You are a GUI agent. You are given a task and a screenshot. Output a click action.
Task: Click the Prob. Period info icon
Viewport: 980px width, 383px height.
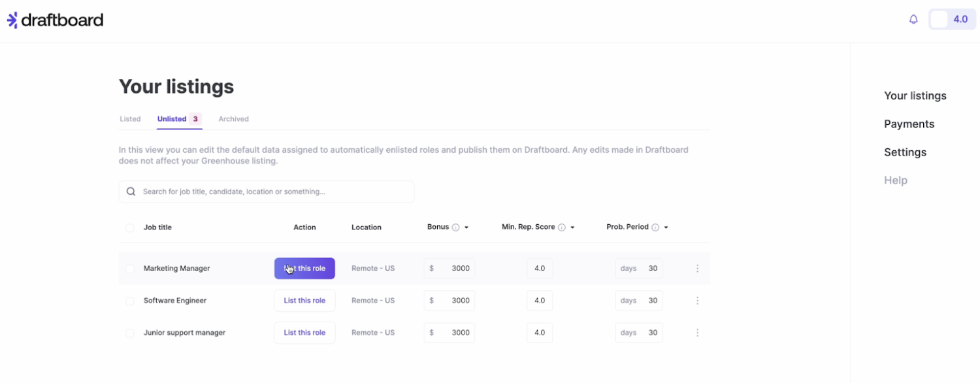[x=655, y=227]
